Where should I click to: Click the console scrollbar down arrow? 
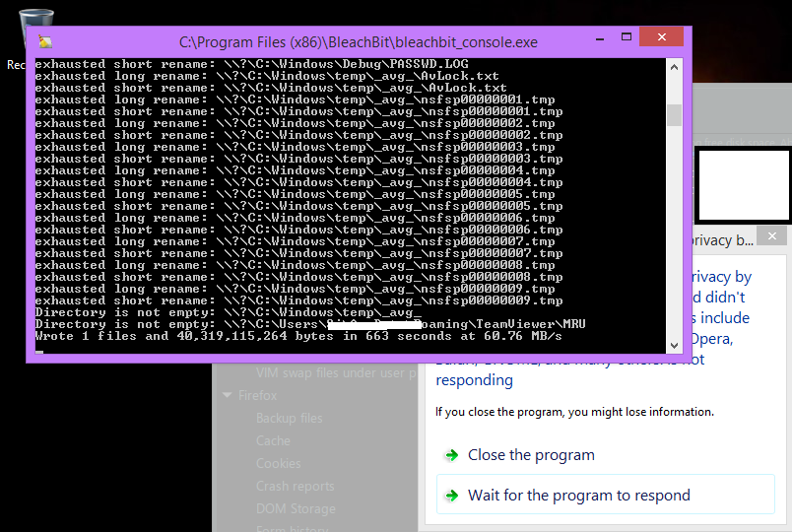(x=674, y=346)
